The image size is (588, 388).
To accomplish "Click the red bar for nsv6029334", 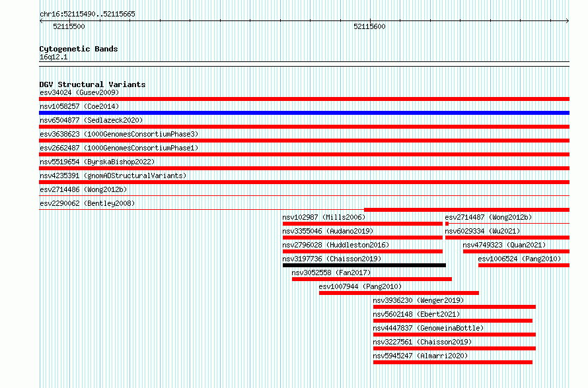I will (x=507, y=238).
